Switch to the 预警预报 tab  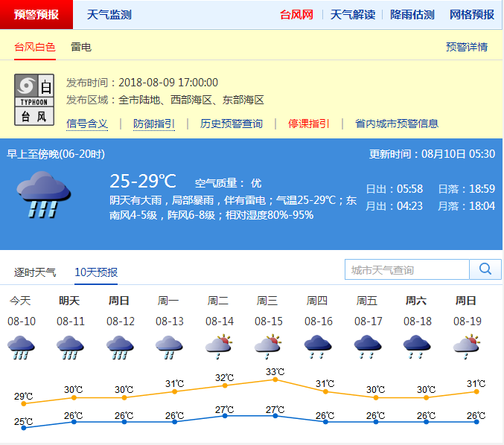[x=36, y=15]
